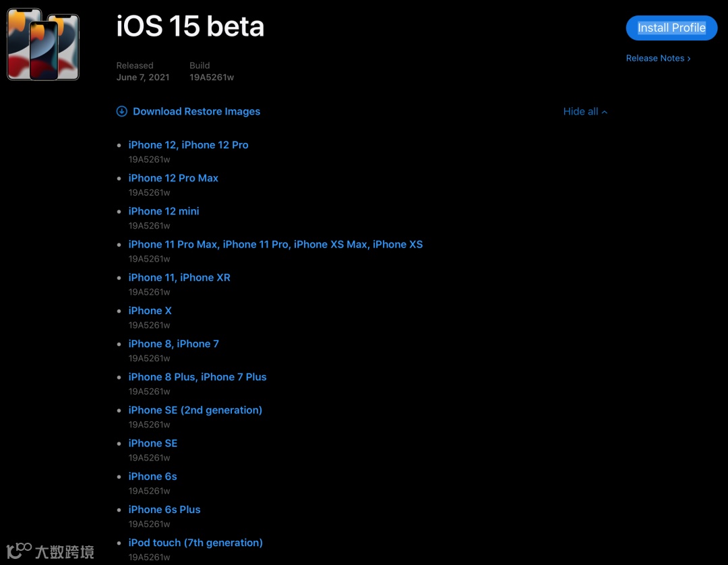
Task: Open the iPhone 6s Plus link
Action: (x=164, y=509)
